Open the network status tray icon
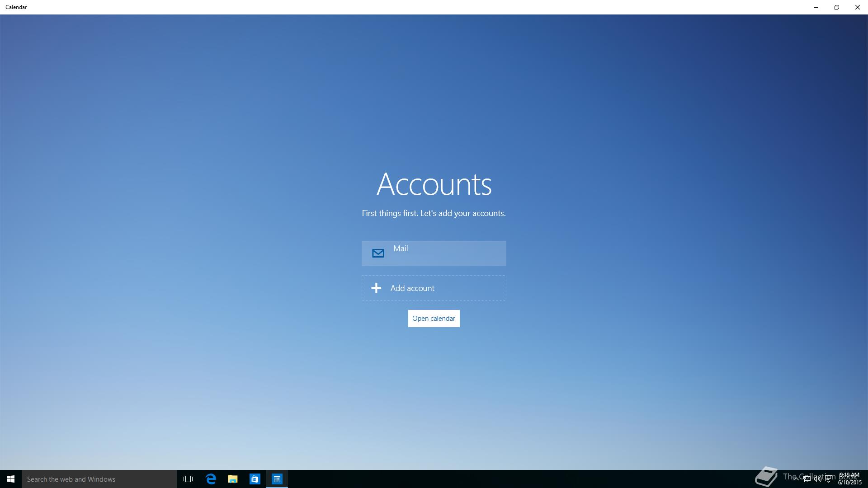 807,479
